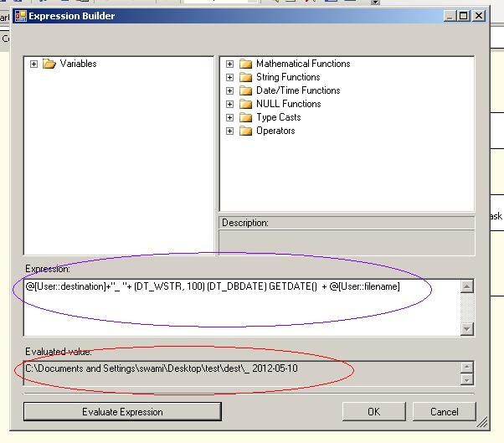The image size is (504, 443).
Task: Click the Evaluated value field
Action: click(242, 373)
